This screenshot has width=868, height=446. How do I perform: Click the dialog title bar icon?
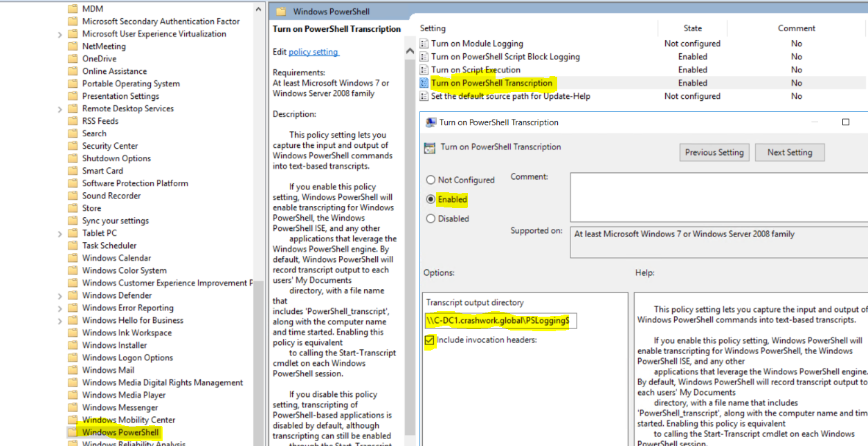430,122
